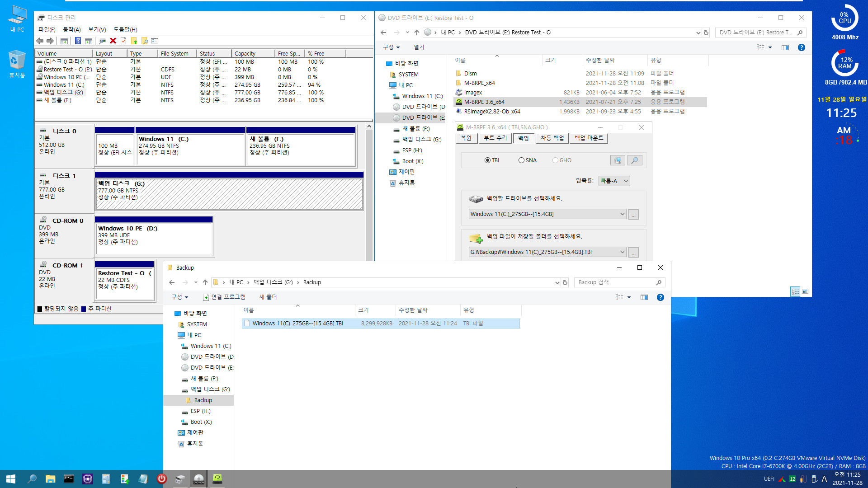Switch to Boot Repair tab in M-BRPE
This screenshot has width=868, height=488.
495,138
